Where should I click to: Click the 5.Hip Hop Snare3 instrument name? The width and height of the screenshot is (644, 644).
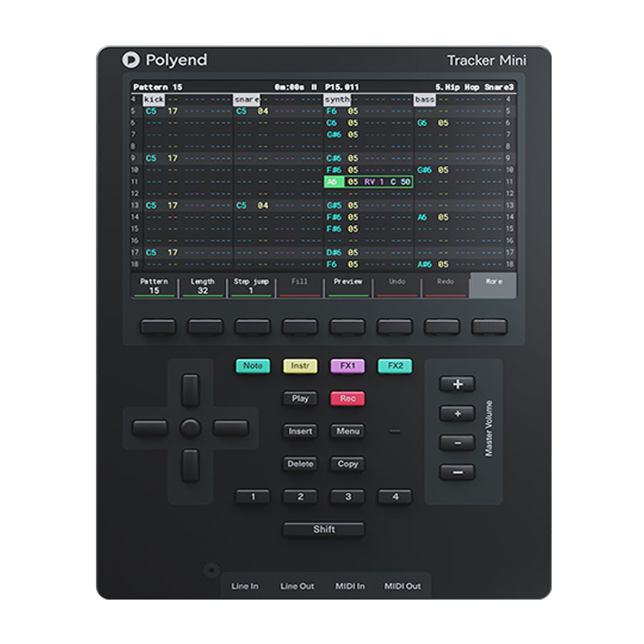474,87
